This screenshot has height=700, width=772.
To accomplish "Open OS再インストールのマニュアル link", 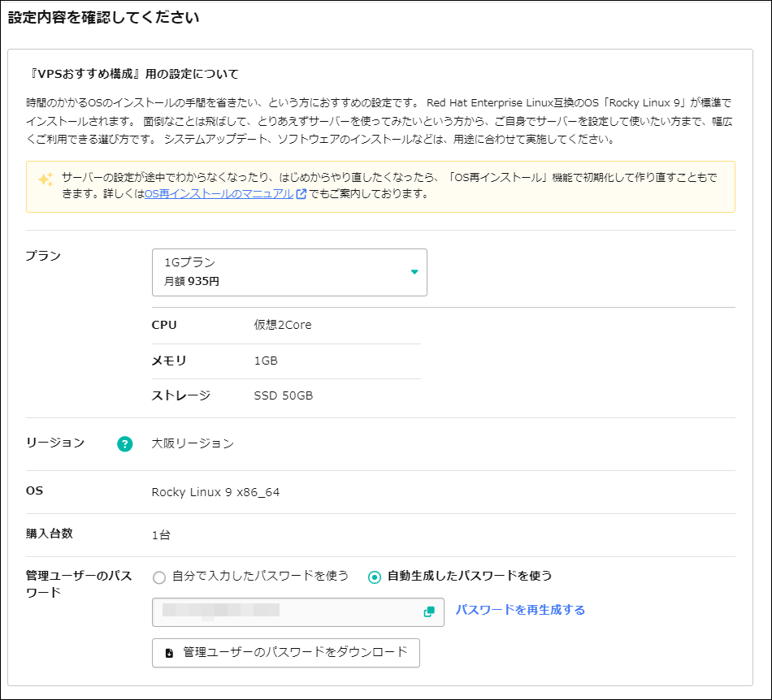I will [x=219, y=194].
